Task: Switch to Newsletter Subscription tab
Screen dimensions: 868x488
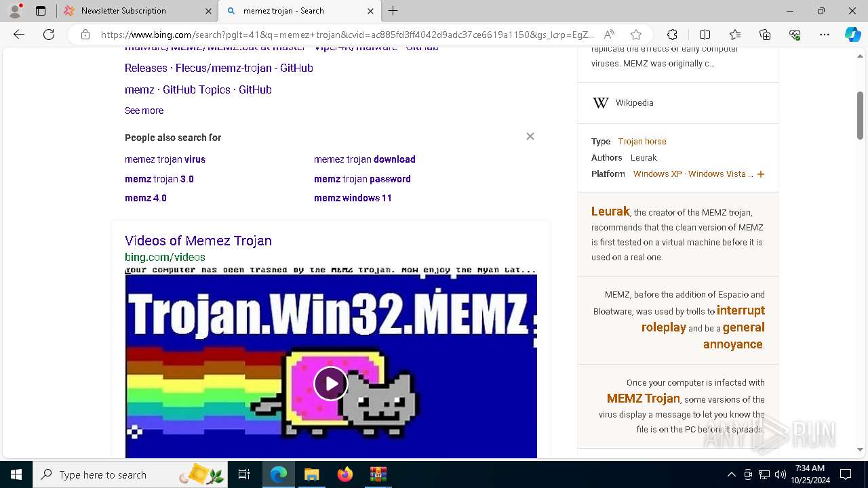Action: tap(136, 11)
